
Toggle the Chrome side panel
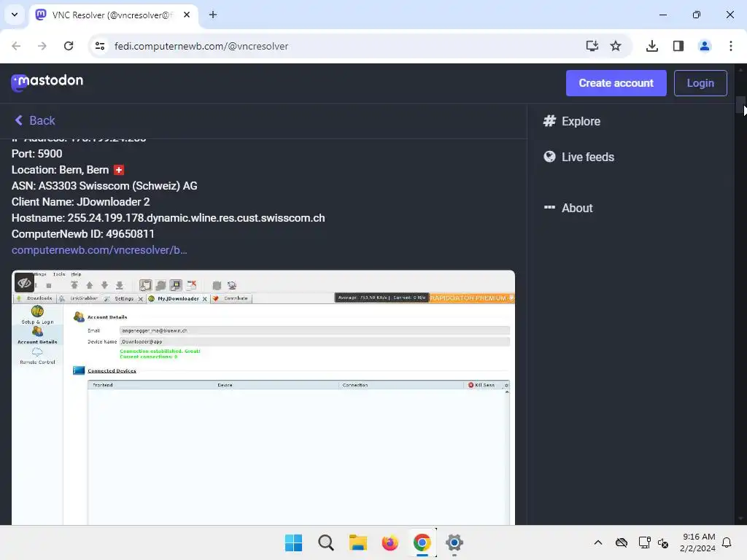[678, 46]
